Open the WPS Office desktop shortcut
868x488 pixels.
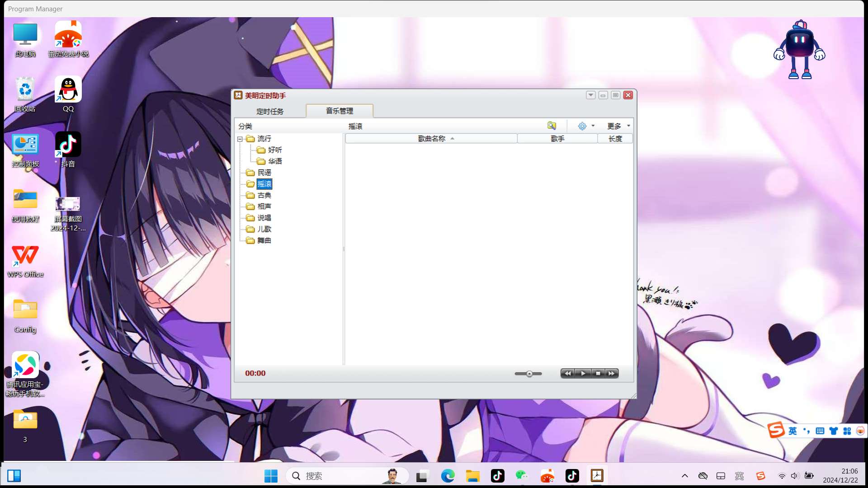25,261
